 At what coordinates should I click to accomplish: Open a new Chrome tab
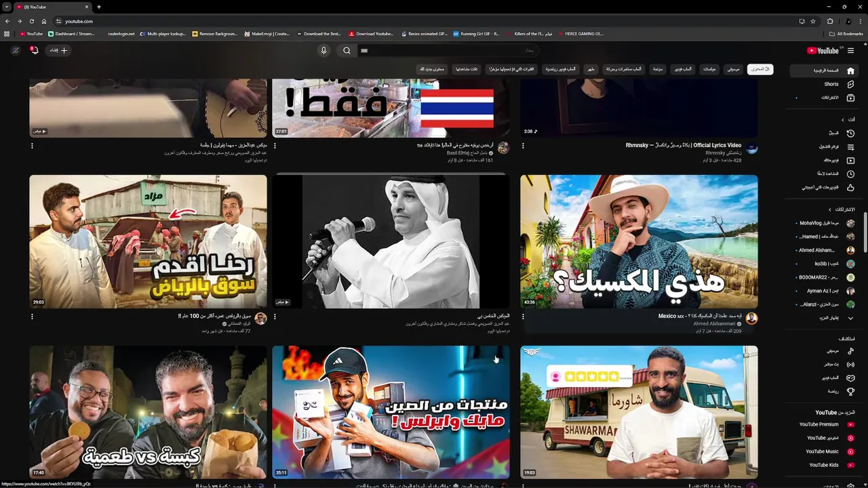pyautogui.click(x=99, y=7)
